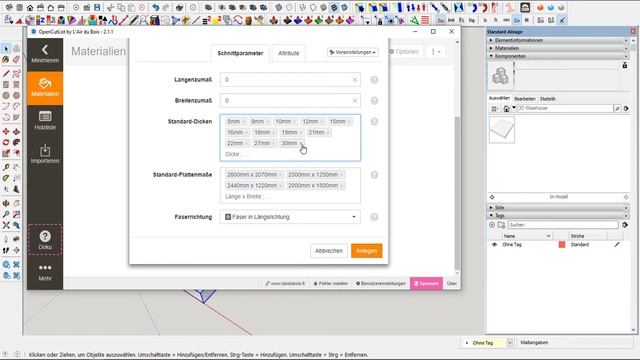This screenshot has width=640, height=360.
Task: Click the Fehler melden link
Action: coord(331,283)
